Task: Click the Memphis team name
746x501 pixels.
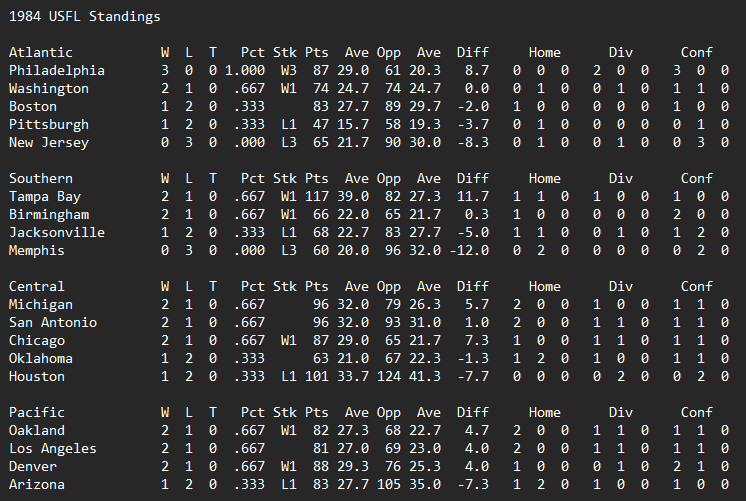Action: pyautogui.click(x=36, y=250)
